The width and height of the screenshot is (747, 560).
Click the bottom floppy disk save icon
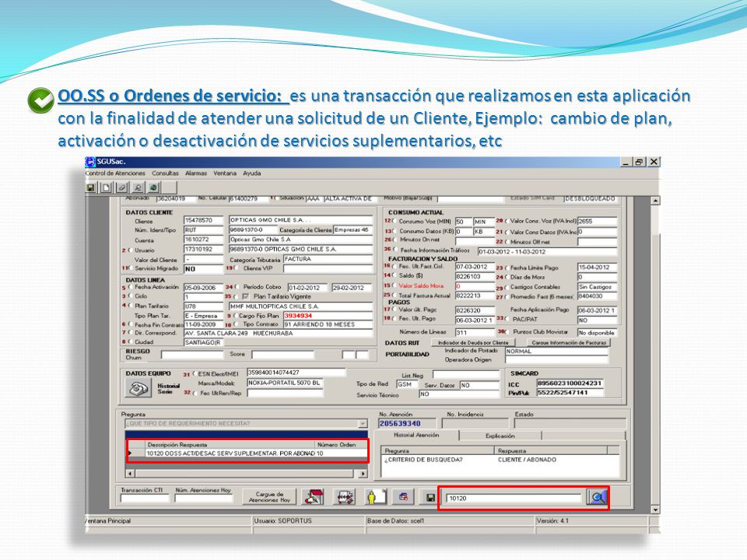[x=430, y=498]
